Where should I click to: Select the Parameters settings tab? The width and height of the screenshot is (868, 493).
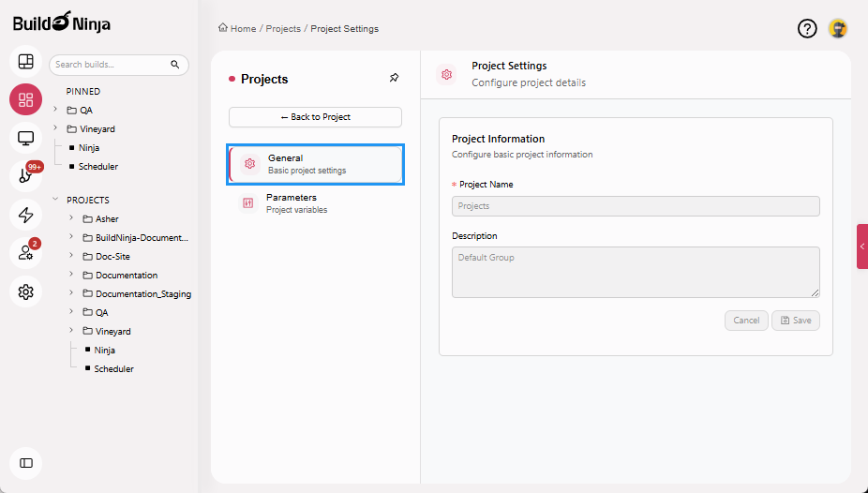coord(316,203)
